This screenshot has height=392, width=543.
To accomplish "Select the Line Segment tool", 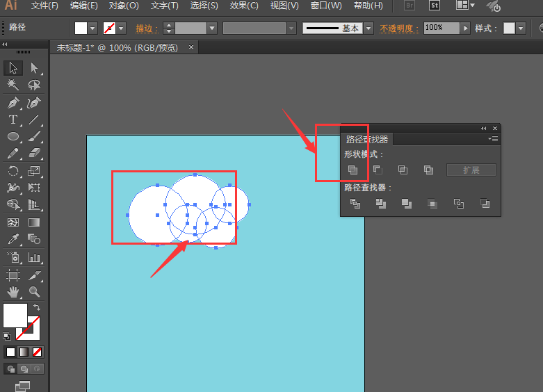I will 34,120.
